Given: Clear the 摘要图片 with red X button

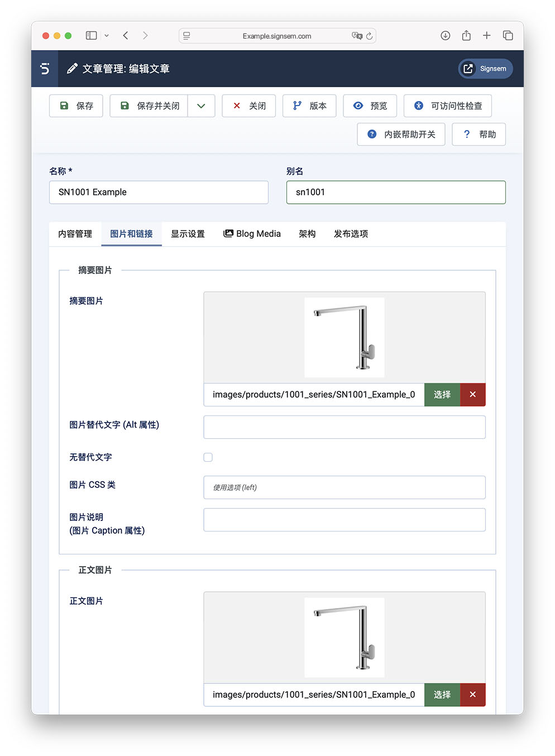Looking at the screenshot, I should (x=472, y=395).
